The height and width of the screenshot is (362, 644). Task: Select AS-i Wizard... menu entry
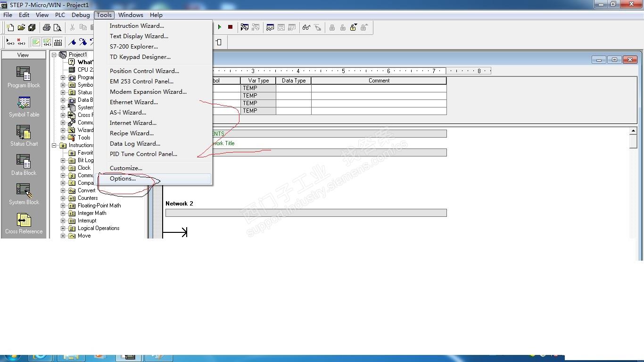click(x=153, y=113)
